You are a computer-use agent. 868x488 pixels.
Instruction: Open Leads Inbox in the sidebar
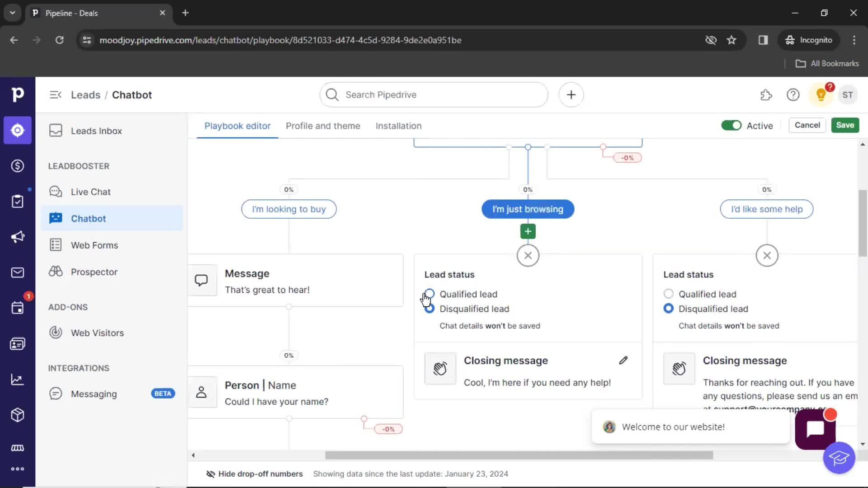112,131
